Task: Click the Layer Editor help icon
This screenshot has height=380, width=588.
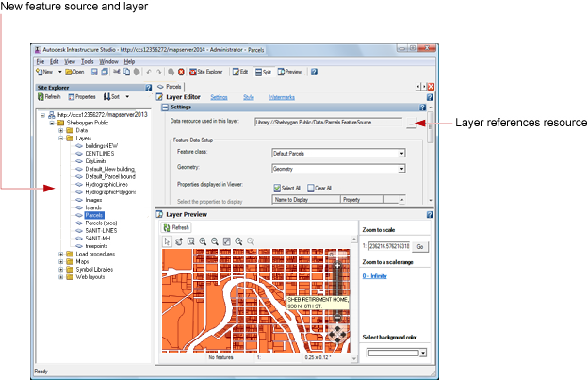Action: tap(430, 97)
